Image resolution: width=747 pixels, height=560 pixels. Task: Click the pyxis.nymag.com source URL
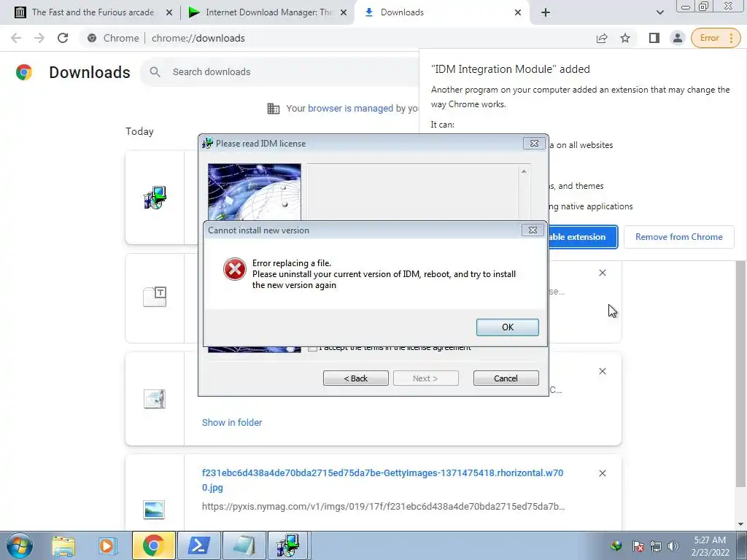[384, 506]
